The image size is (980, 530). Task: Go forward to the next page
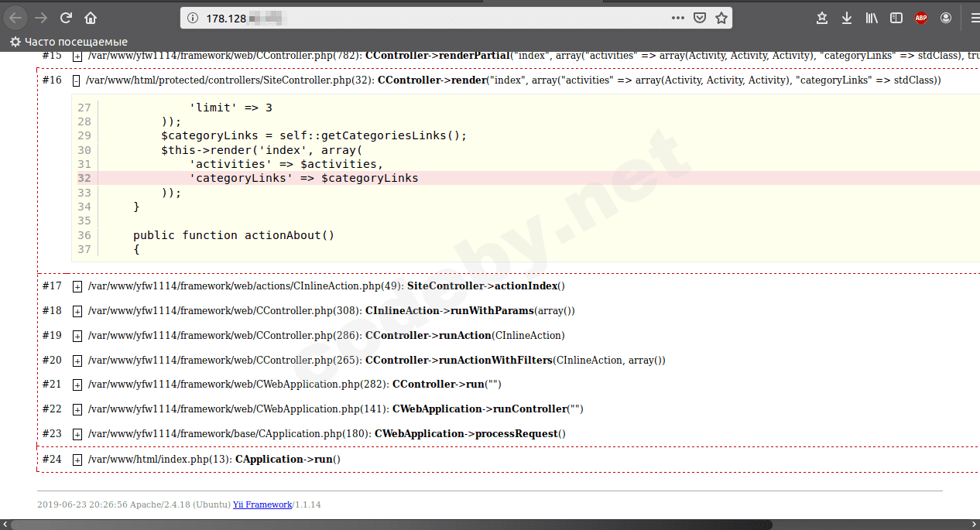pos(41,18)
